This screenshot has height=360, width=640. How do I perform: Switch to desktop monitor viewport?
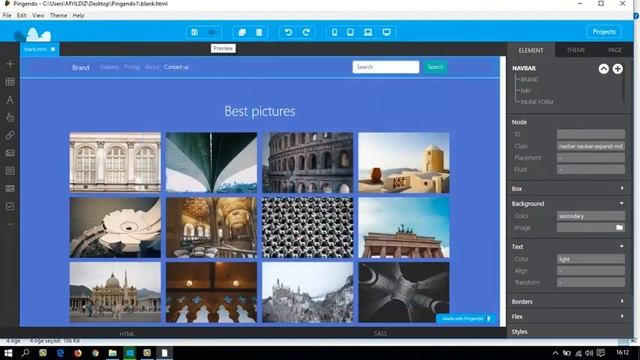(387, 32)
